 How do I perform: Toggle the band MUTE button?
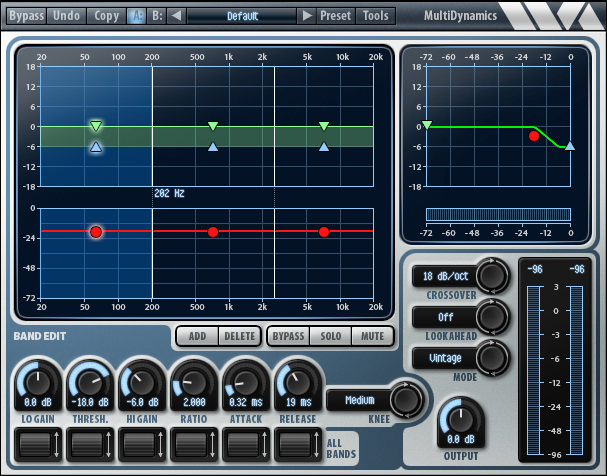click(372, 336)
